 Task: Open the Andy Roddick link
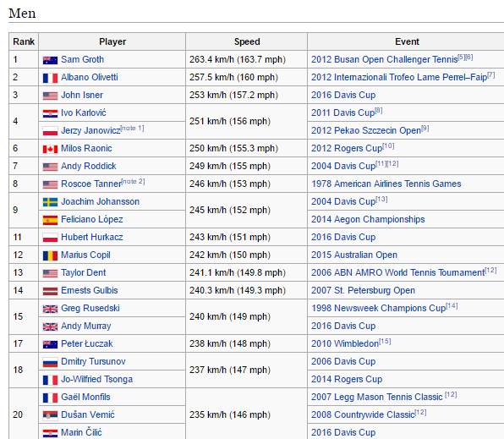pyautogui.click(x=89, y=166)
